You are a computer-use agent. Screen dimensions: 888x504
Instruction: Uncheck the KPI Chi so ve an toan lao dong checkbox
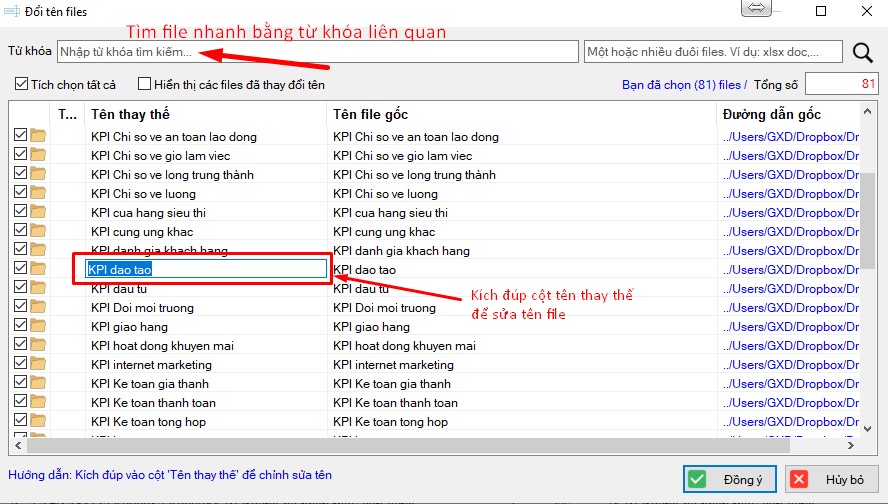20,136
